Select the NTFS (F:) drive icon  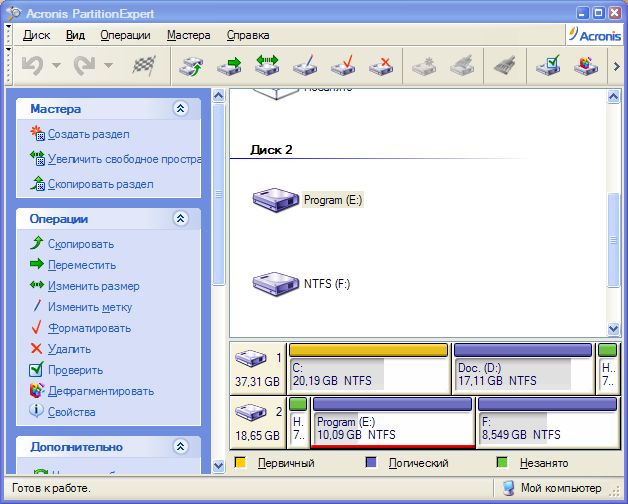click(x=276, y=284)
